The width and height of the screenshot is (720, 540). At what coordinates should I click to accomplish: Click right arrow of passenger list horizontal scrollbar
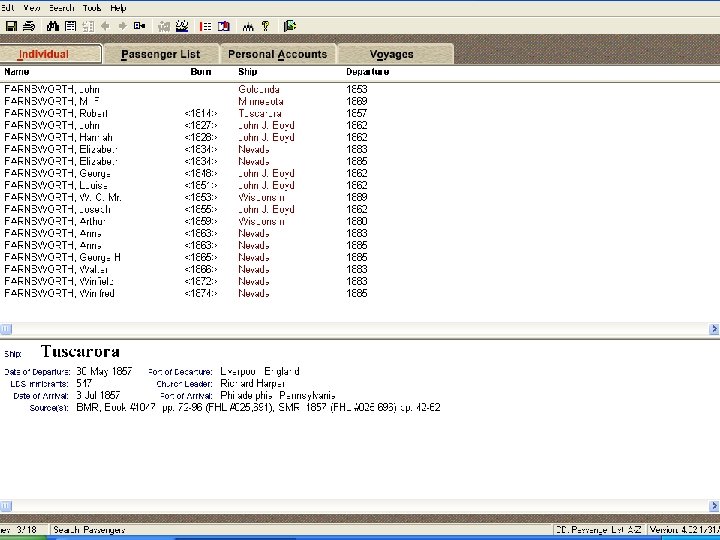point(714,329)
